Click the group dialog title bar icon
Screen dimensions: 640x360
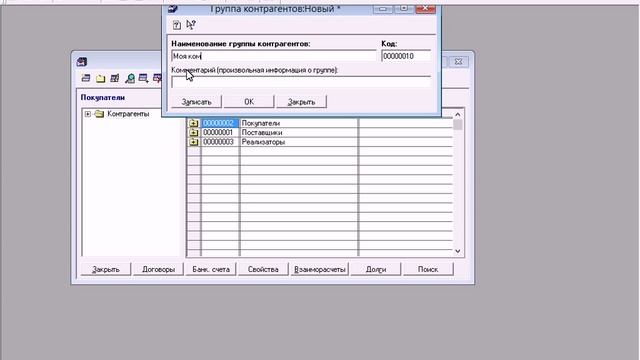173,9
